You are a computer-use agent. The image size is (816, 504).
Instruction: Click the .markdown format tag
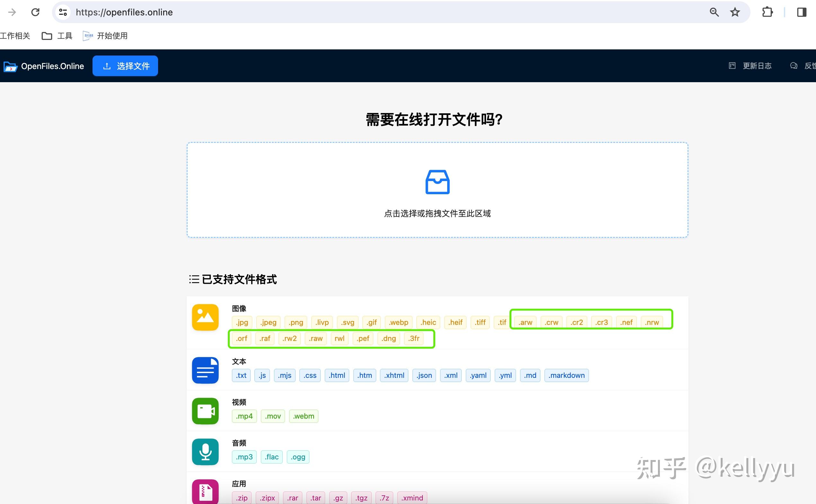click(566, 375)
